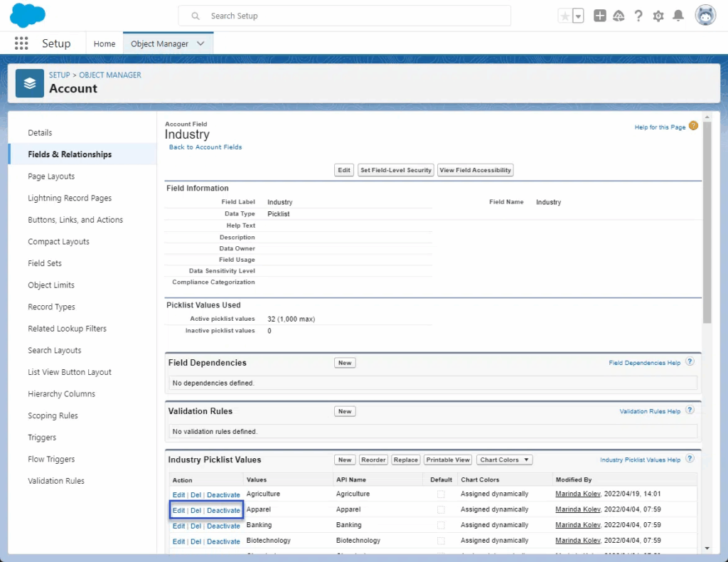Image resolution: width=728 pixels, height=562 pixels.
Task: Click the Search Setup input field
Action: [345, 16]
